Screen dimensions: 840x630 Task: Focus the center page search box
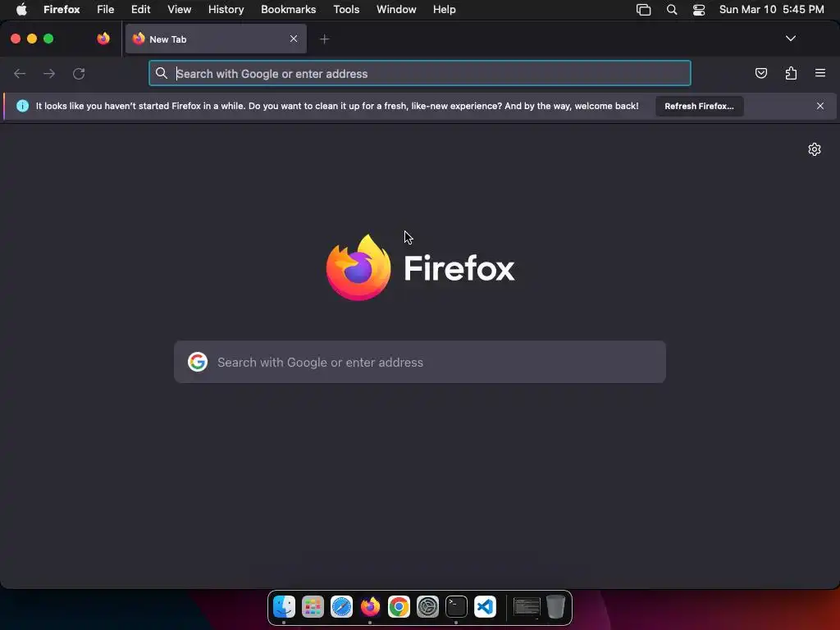point(420,362)
